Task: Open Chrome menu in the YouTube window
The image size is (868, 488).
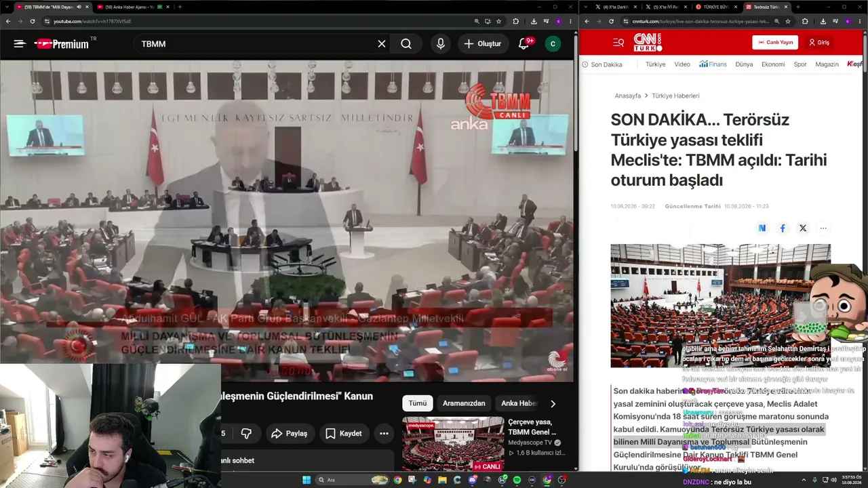Action: (570, 21)
